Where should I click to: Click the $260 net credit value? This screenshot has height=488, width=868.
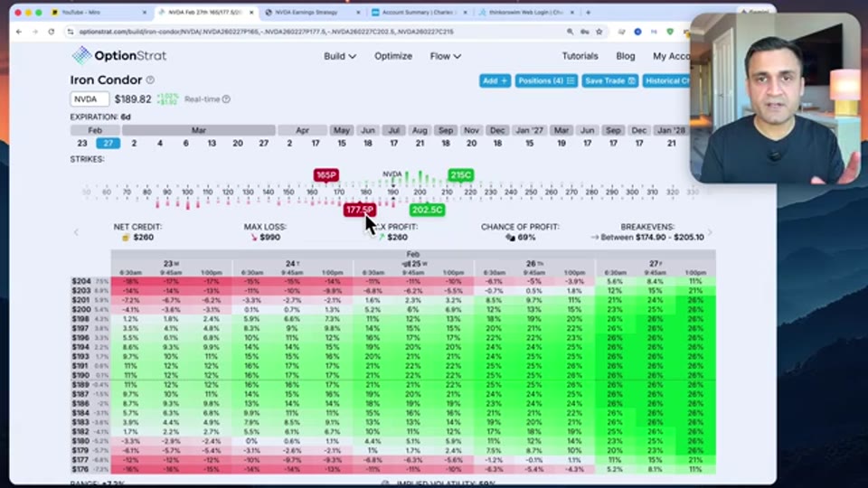[144, 238]
